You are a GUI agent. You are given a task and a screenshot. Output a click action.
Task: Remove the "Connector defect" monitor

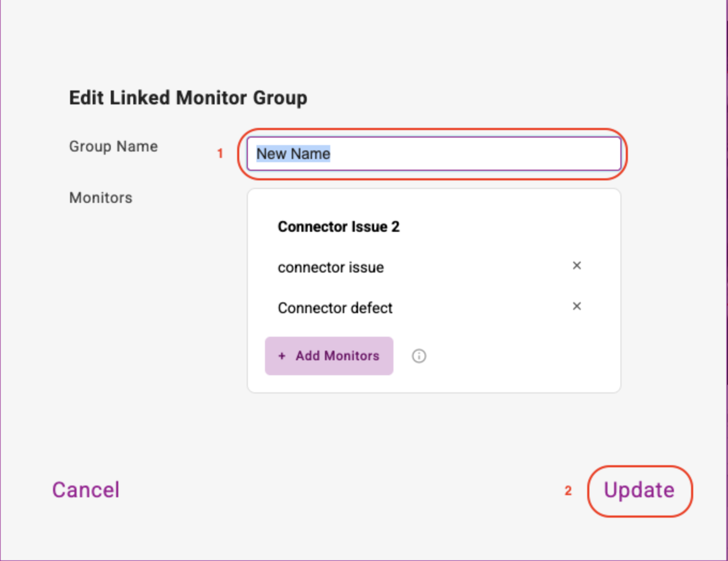coord(577,306)
